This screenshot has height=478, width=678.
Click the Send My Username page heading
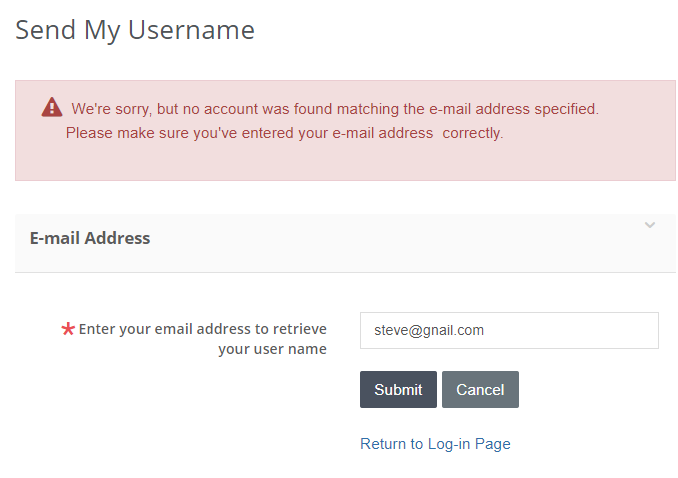point(135,30)
